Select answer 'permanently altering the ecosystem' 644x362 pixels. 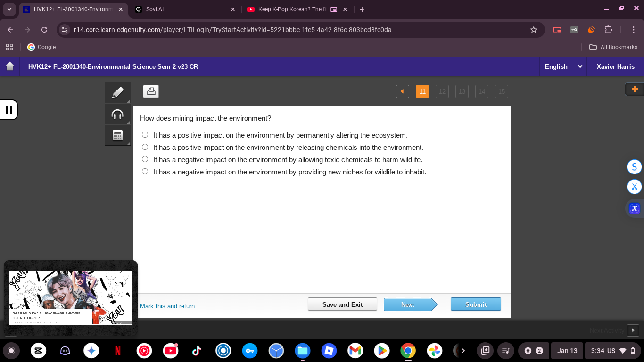145,135
